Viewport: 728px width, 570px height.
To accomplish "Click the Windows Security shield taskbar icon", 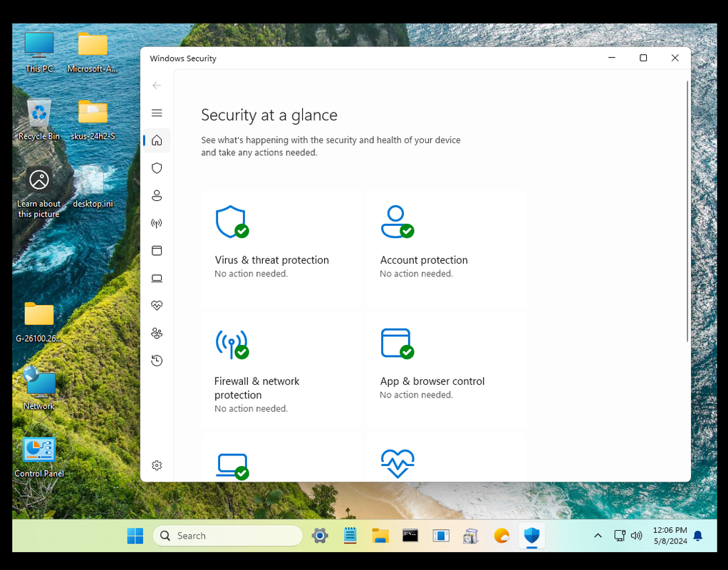I will [531, 536].
